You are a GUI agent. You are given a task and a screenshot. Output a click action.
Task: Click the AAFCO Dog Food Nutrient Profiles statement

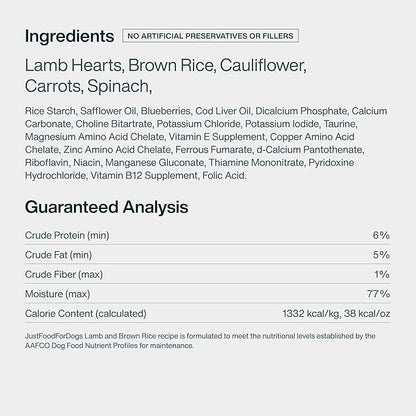200,341
